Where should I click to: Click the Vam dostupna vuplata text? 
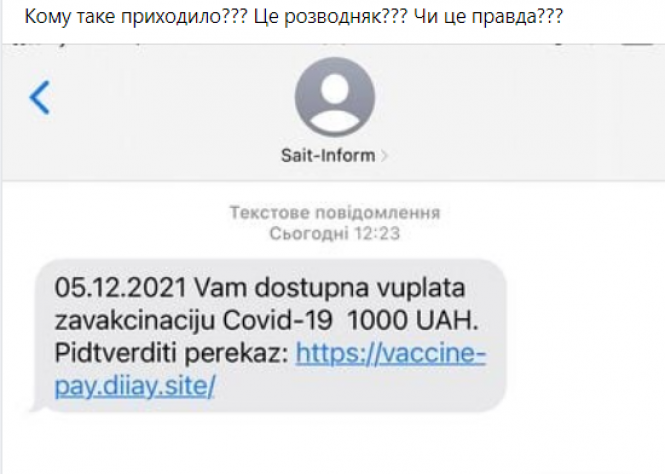pos(330,288)
